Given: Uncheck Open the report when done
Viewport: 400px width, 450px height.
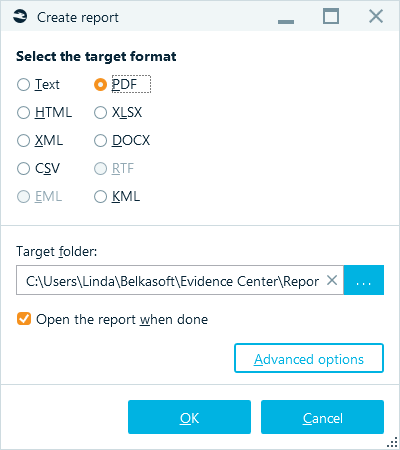Looking at the screenshot, I should [24, 319].
